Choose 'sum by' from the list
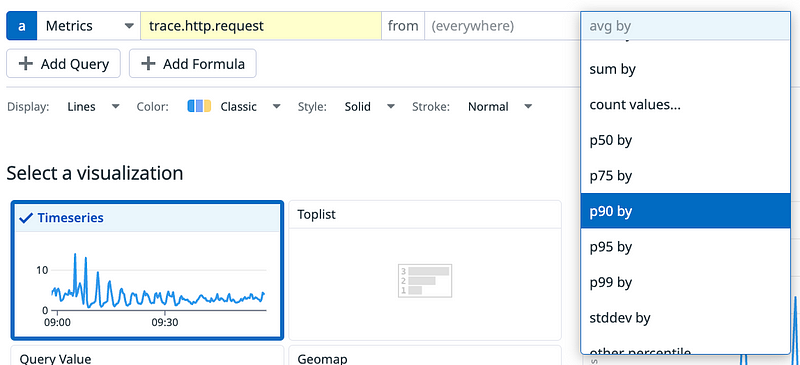 point(685,69)
